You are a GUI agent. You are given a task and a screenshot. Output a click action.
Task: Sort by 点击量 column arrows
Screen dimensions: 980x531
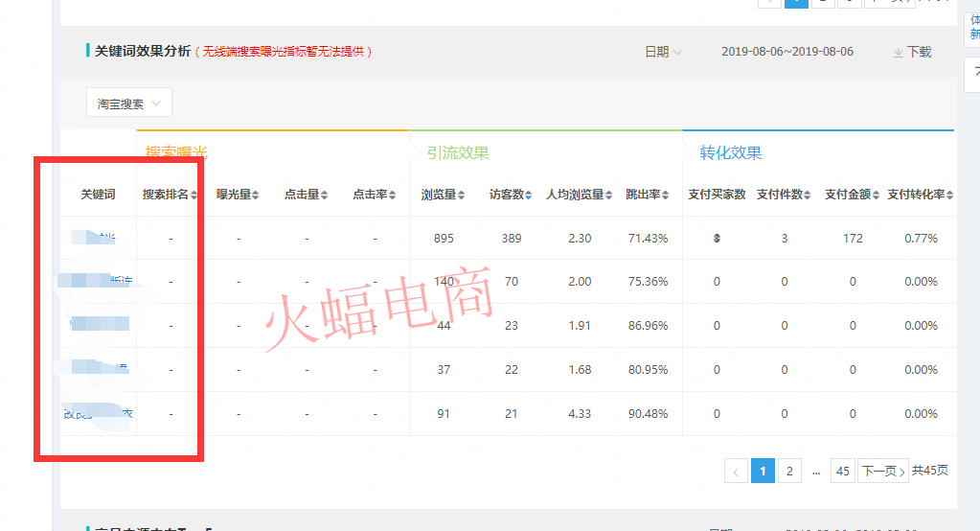coord(324,195)
